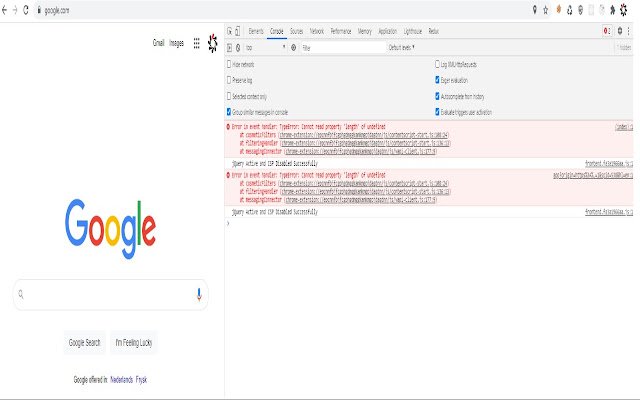Image resolution: width=640 pixels, height=400 pixels.
Task: Switch Google to Frysk
Action: click(x=141, y=380)
